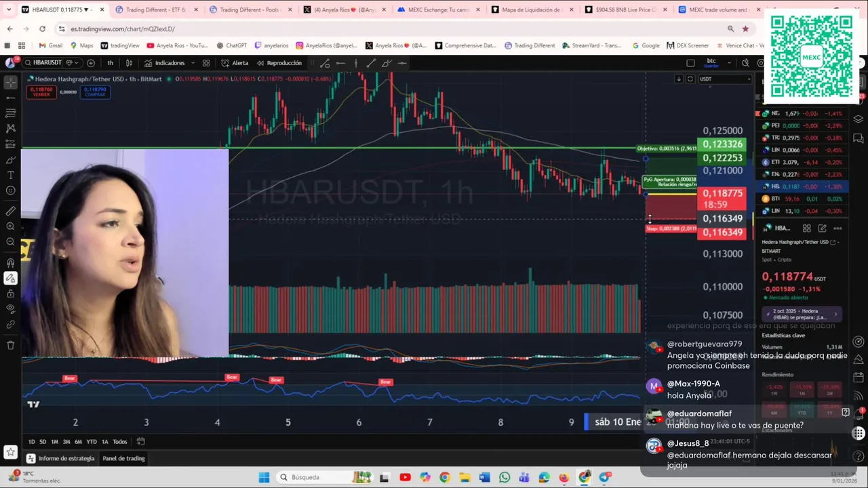The width and height of the screenshot is (868, 488).
Task: Click the VENDER sell price button
Action: (41, 91)
